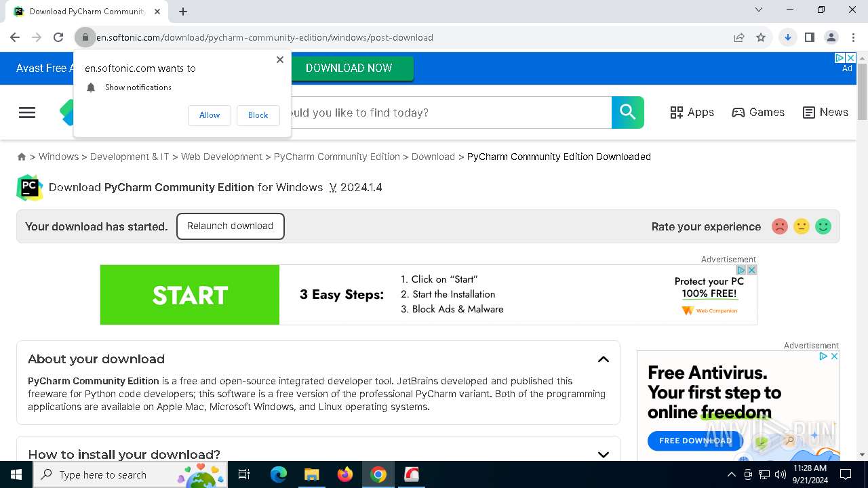Click the Chrome address bar URL
Viewport: 868px width, 488px height.
coord(264,37)
